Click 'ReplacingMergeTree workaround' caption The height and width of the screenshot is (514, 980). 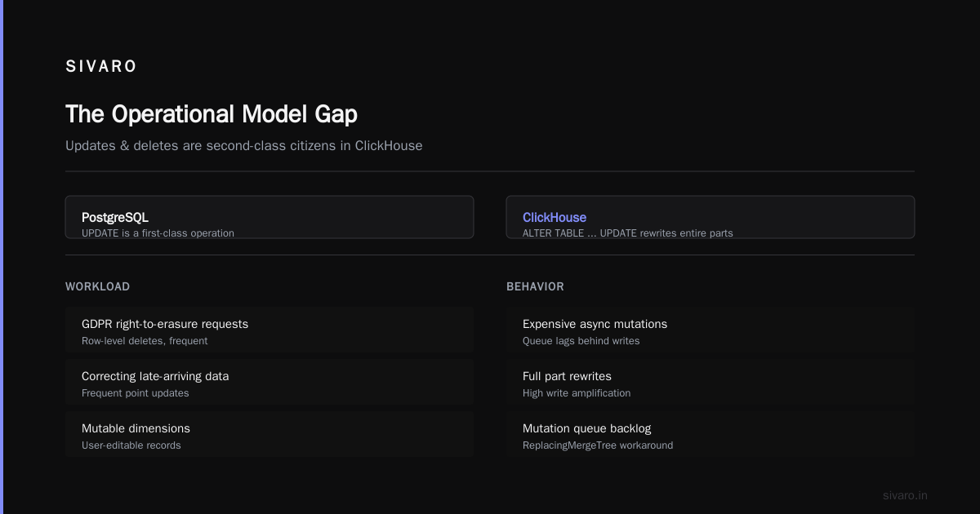(598, 445)
